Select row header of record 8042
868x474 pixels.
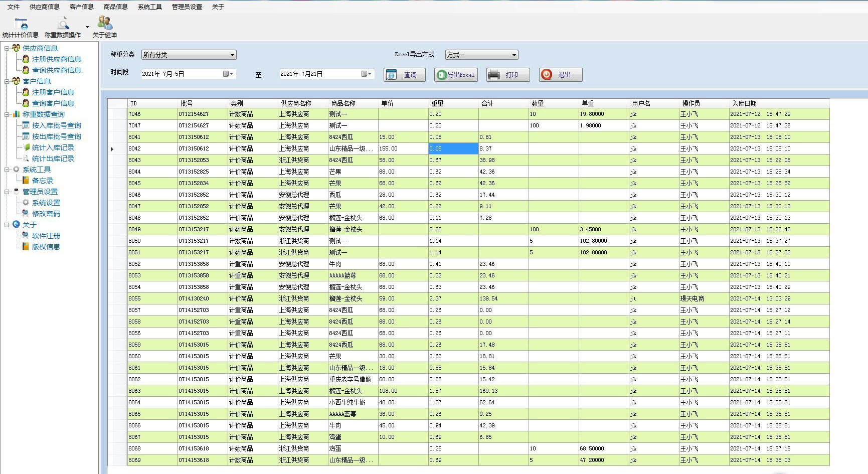click(117, 149)
